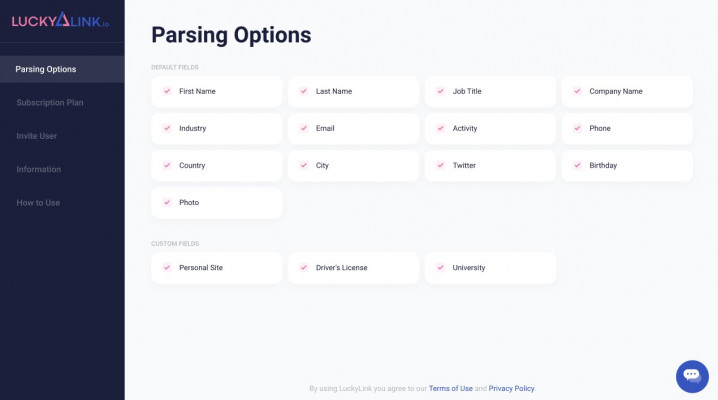Image resolution: width=718 pixels, height=400 pixels.
Task: Toggle the University custom field
Action: 441,267
